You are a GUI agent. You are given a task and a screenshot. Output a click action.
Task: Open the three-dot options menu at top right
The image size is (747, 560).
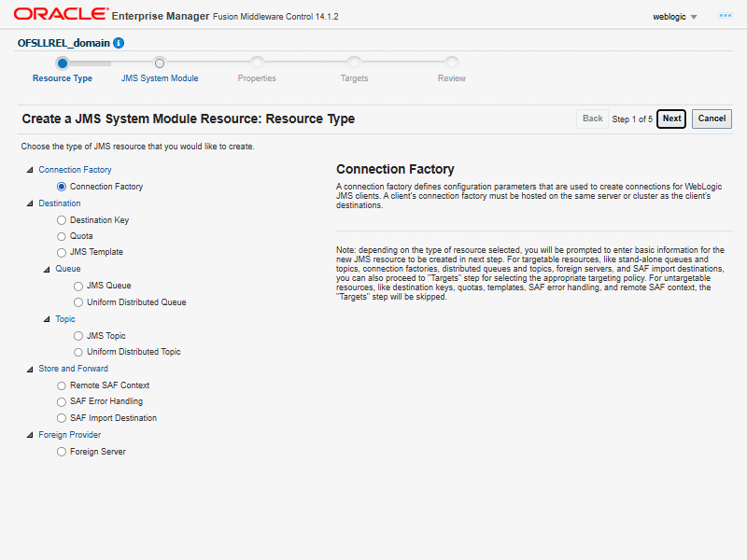(x=726, y=16)
